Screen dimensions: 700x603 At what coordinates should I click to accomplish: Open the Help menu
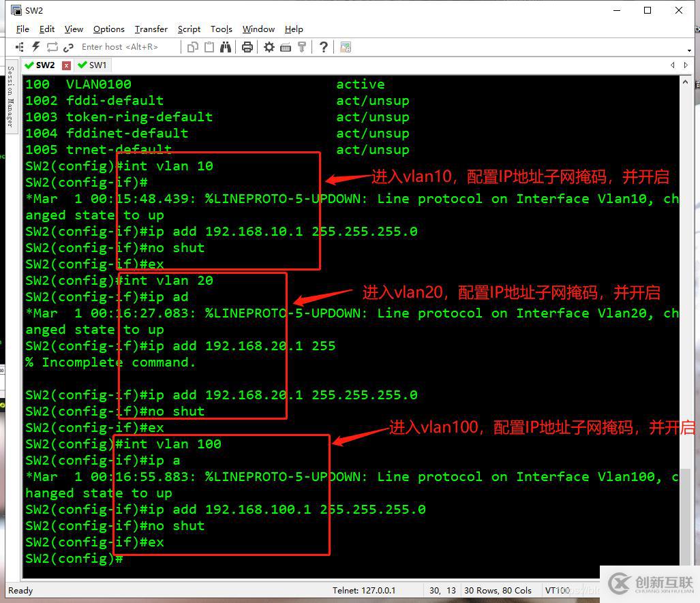click(x=294, y=29)
